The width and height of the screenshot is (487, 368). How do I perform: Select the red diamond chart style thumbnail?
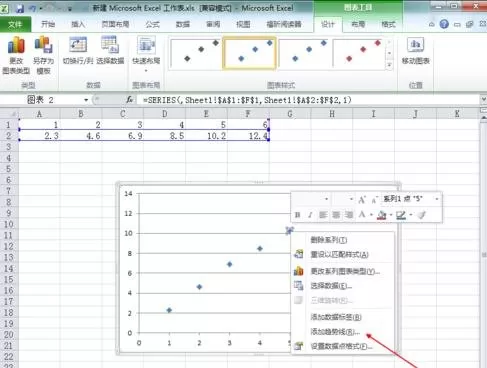tap(359, 53)
